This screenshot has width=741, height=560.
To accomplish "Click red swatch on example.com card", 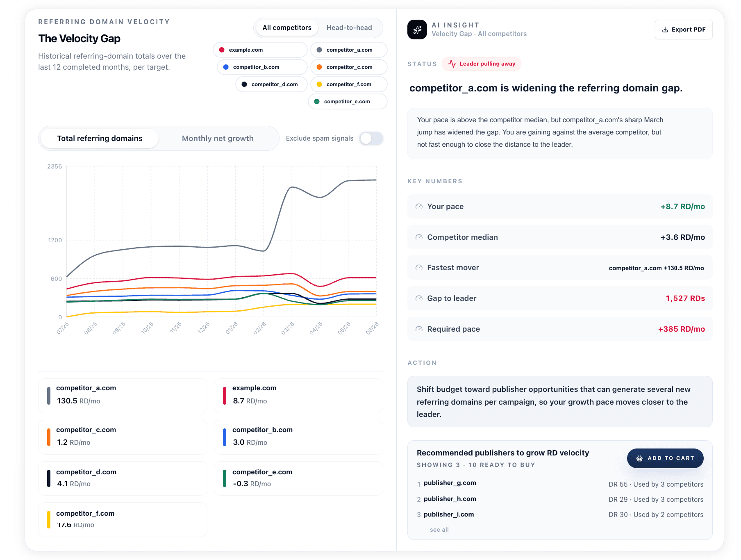I will (x=225, y=396).
